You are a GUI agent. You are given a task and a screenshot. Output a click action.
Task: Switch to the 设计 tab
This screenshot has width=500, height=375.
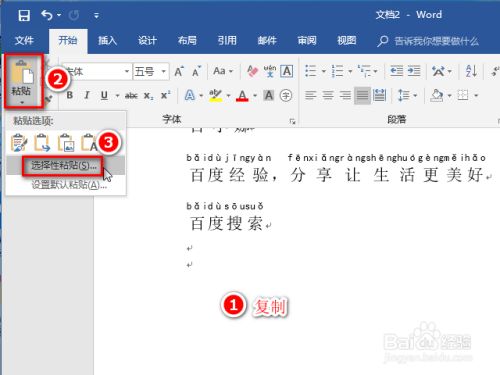coord(147,41)
